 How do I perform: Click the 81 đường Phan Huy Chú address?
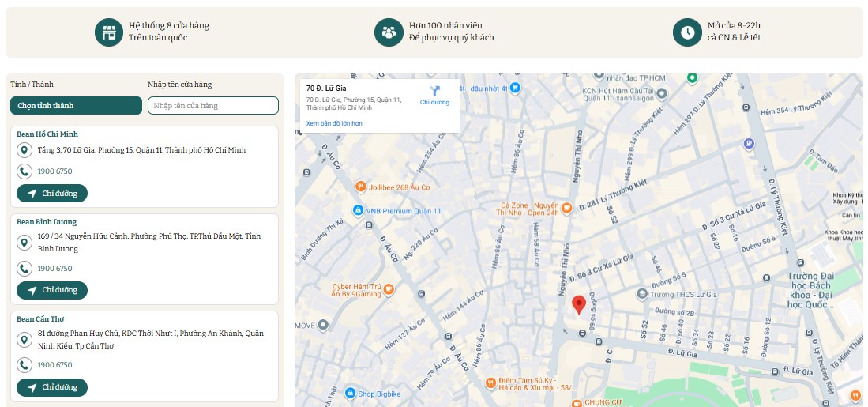[151, 340]
